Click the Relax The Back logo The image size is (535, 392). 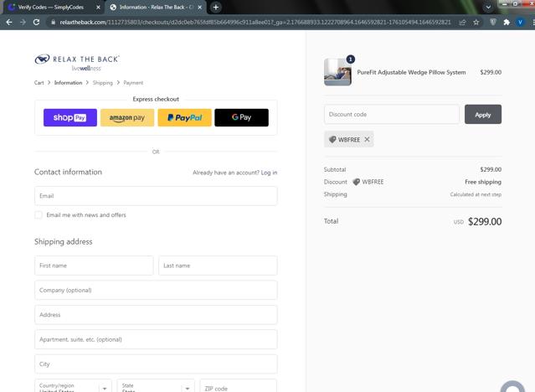coord(77,62)
